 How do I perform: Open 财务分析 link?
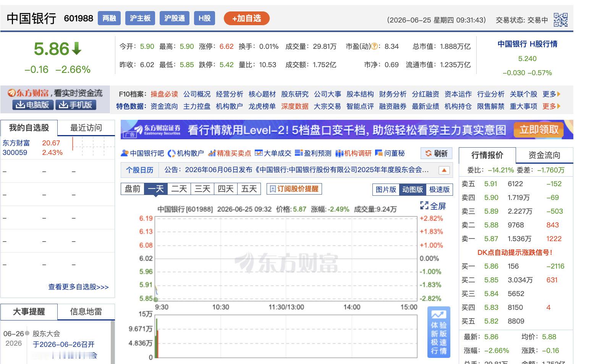tap(393, 94)
